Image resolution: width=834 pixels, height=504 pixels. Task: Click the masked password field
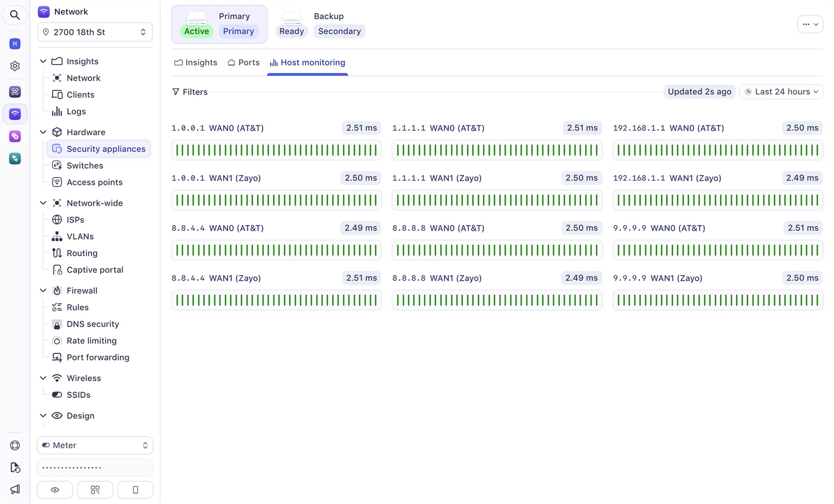click(x=95, y=468)
